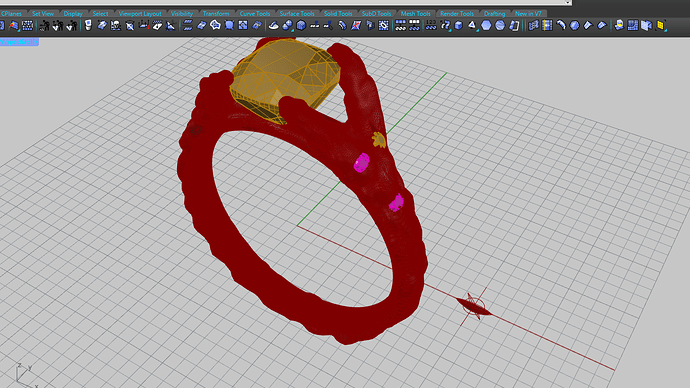Open the Viewport Layout tab
The width and height of the screenshot is (690, 388).
pos(140,14)
